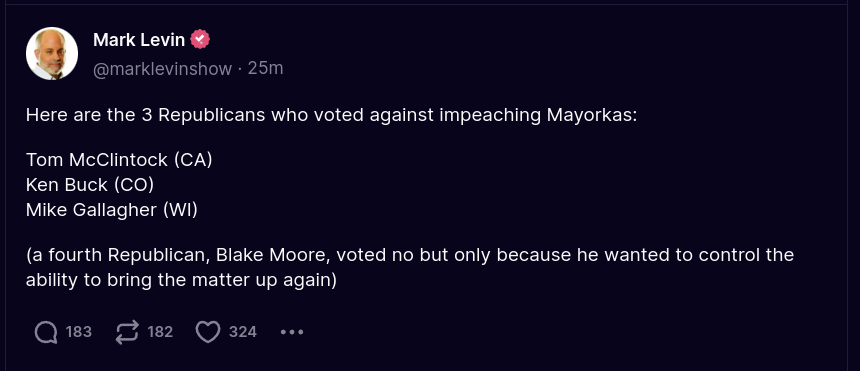
Task: Click the opening line about 3 Republicans
Action: (x=331, y=116)
